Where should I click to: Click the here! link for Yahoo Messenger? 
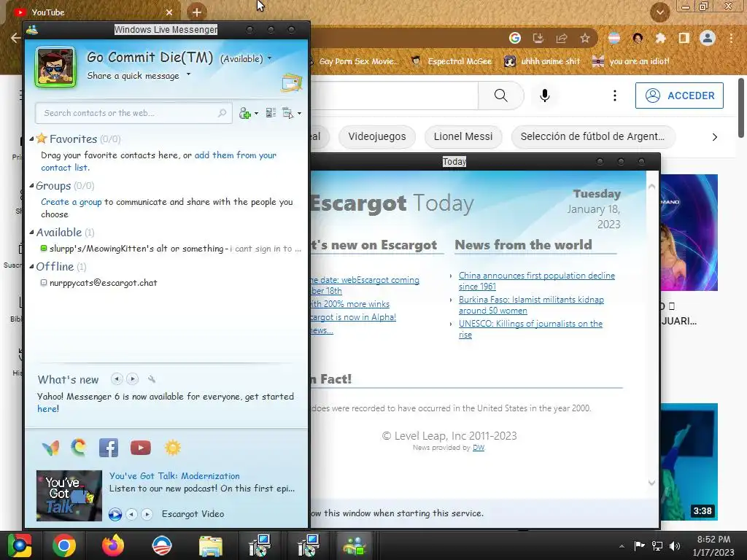[x=48, y=408]
